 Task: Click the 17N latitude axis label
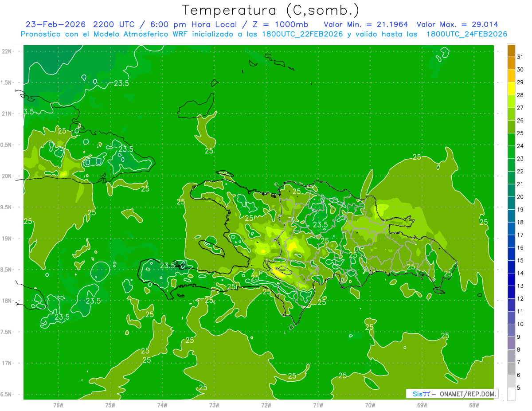tap(7, 363)
